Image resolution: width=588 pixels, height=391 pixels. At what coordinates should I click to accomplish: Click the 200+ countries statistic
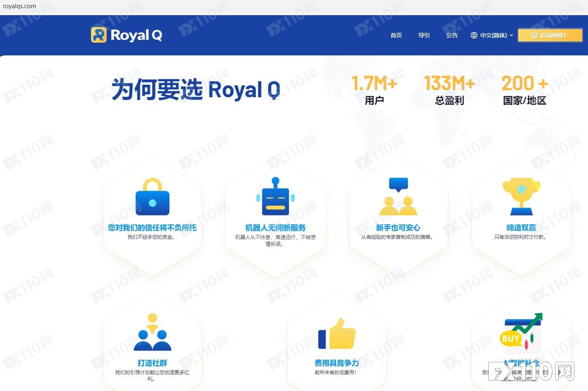click(525, 83)
